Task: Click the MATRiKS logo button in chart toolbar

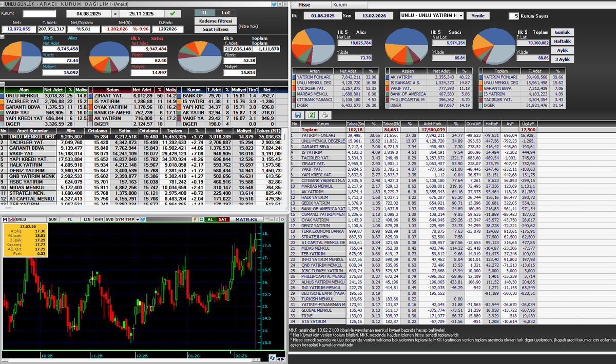Action: [x=246, y=219]
